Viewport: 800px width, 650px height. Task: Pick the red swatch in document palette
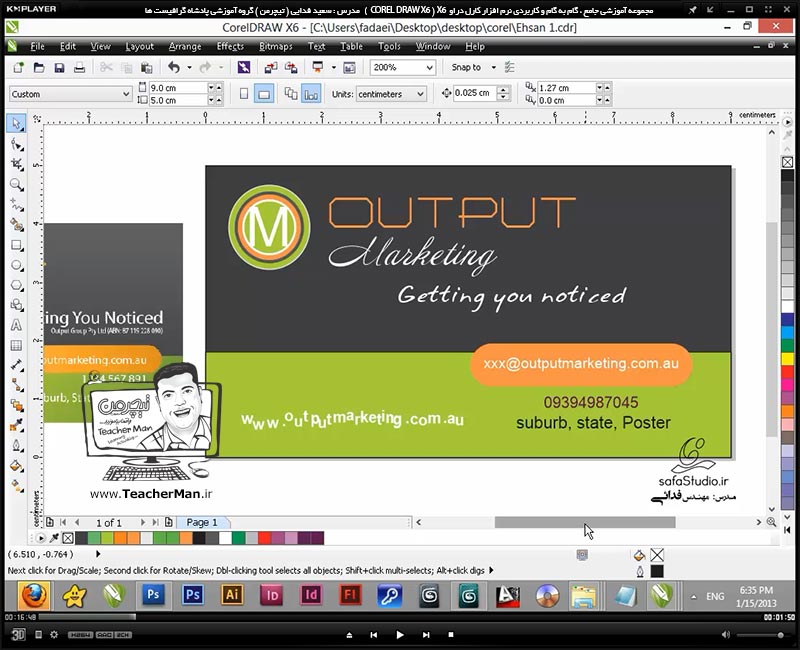point(264,538)
